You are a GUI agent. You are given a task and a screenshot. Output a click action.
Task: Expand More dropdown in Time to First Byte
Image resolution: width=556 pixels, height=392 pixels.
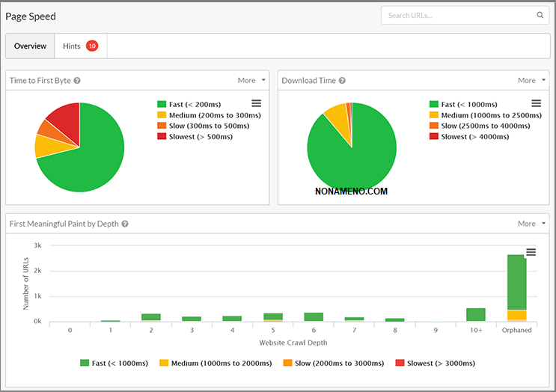[251, 81]
